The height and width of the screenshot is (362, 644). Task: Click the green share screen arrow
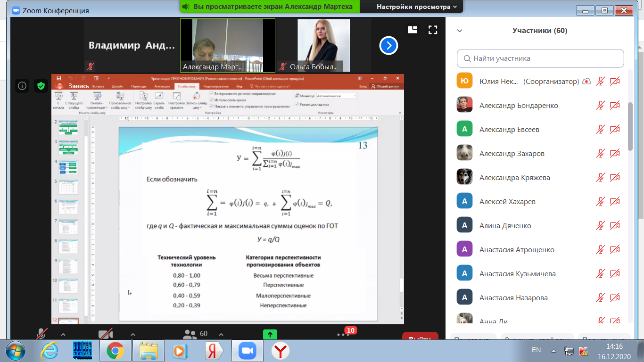click(x=270, y=334)
